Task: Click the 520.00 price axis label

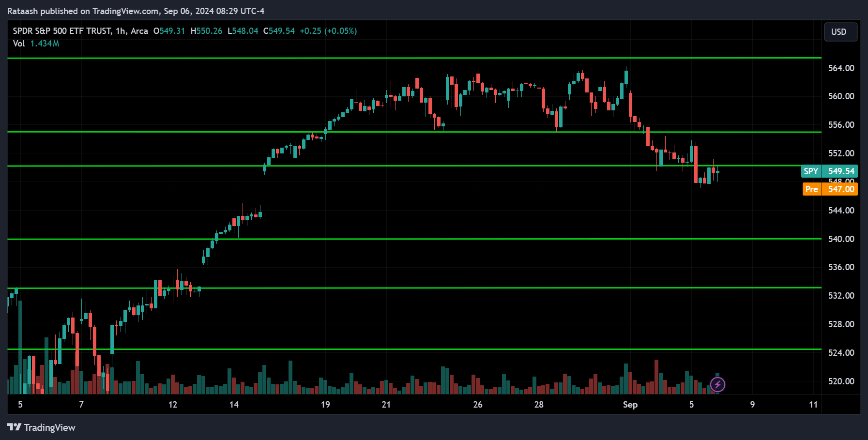Action: coord(841,381)
